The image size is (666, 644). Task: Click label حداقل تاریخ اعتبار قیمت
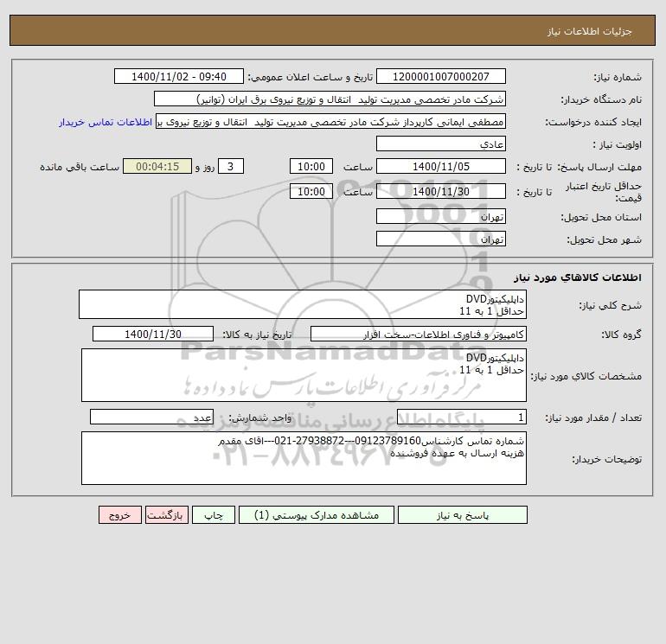pyautogui.click(x=604, y=192)
